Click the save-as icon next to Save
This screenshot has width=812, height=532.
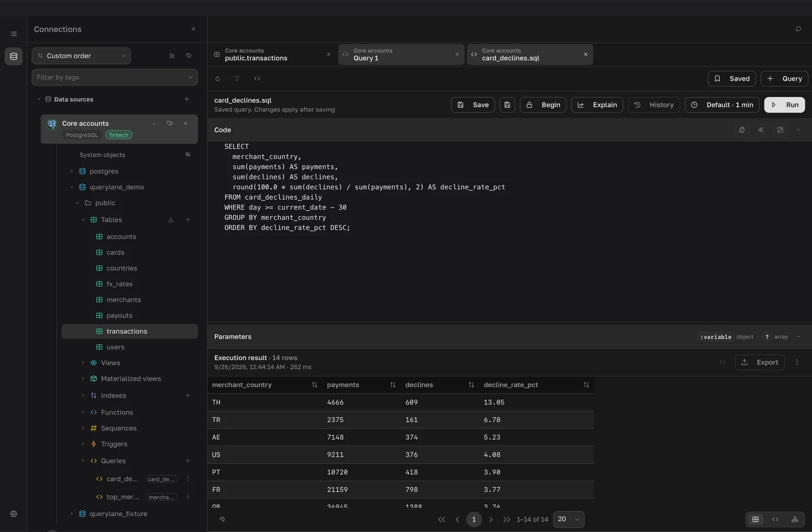507,105
